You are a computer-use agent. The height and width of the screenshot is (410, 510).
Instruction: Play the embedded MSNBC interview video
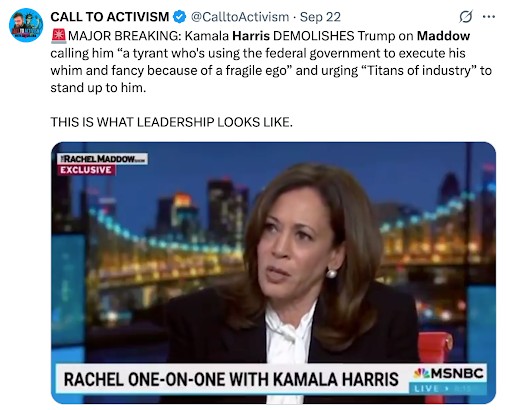click(x=273, y=273)
